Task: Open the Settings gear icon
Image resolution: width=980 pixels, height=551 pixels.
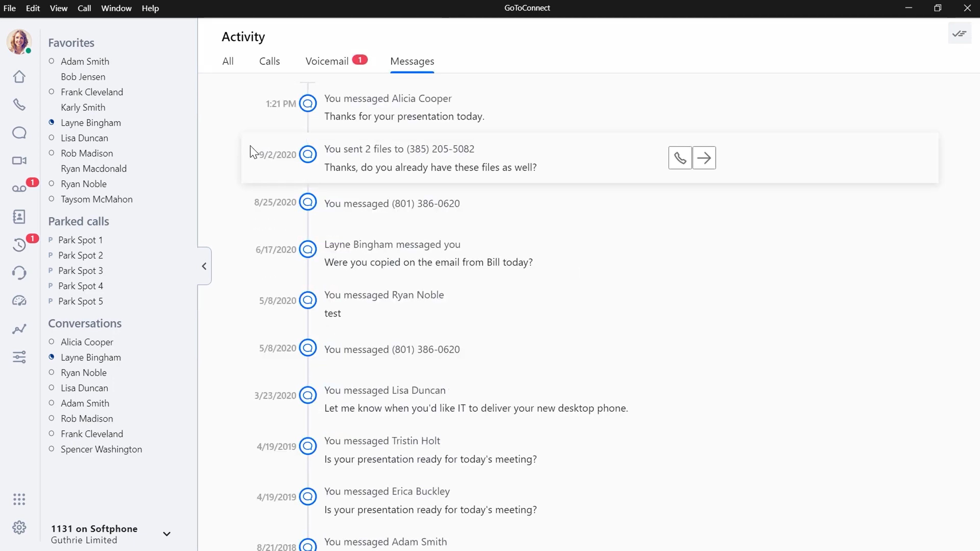Action: coord(19,528)
